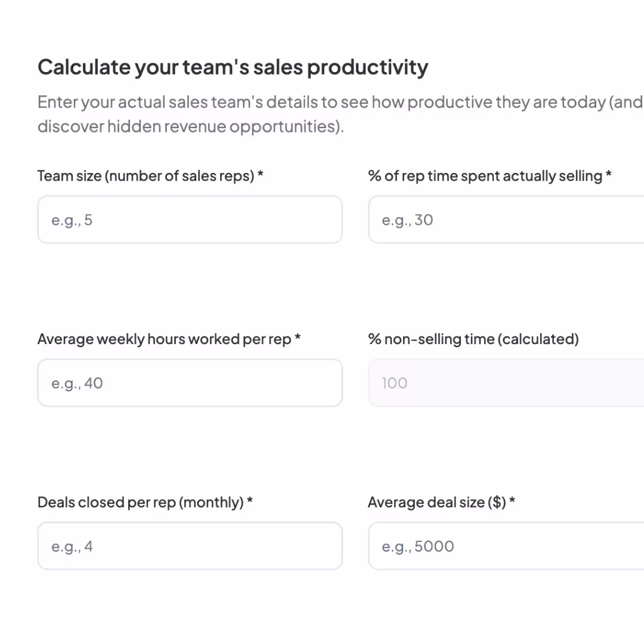This screenshot has width=644, height=644.
Task: Focus the rep time spent selling field
Action: pyautogui.click(x=506, y=219)
